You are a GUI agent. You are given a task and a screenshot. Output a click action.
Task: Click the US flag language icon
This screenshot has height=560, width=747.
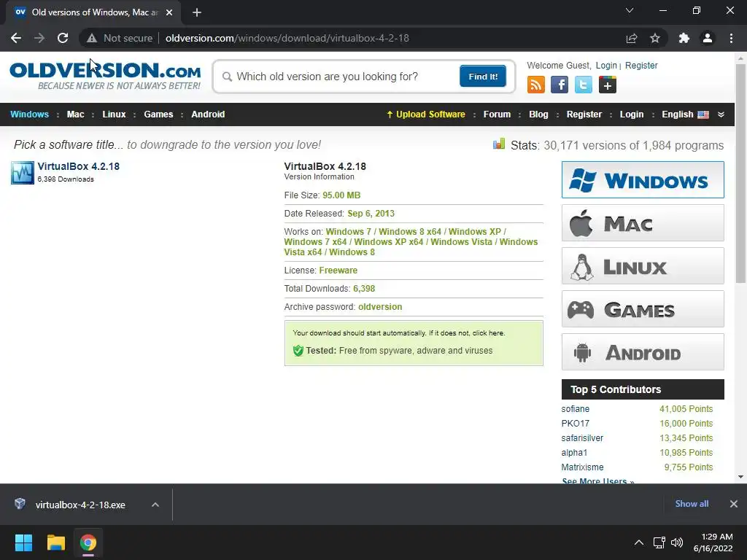point(703,114)
